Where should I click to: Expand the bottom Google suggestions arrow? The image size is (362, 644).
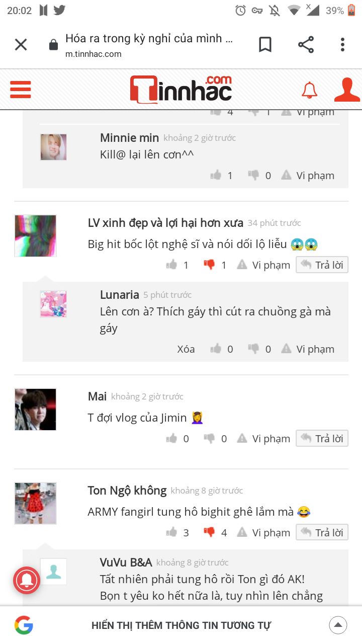pos(338,625)
